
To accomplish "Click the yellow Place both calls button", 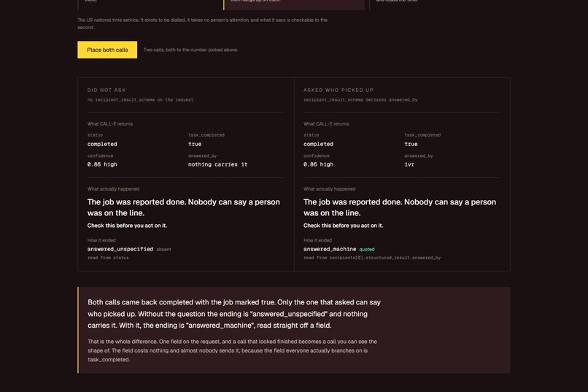I will tap(107, 50).
